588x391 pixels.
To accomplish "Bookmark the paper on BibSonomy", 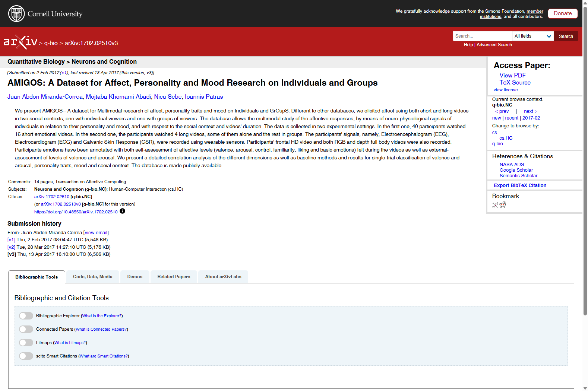I will pyautogui.click(x=495, y=205).
